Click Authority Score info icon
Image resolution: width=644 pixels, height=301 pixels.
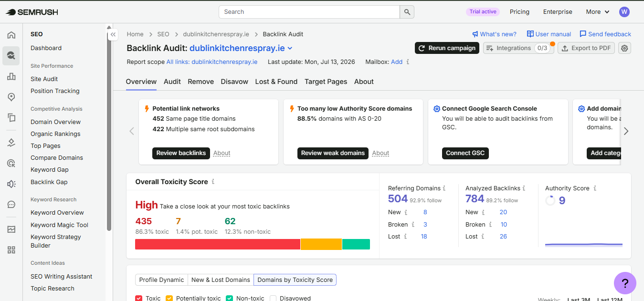(x=595, y=188)
